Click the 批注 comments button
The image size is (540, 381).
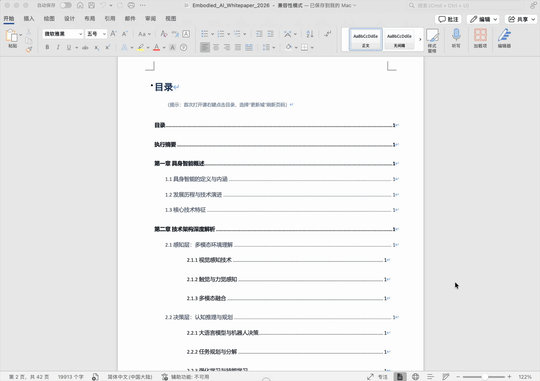point(448,19)
